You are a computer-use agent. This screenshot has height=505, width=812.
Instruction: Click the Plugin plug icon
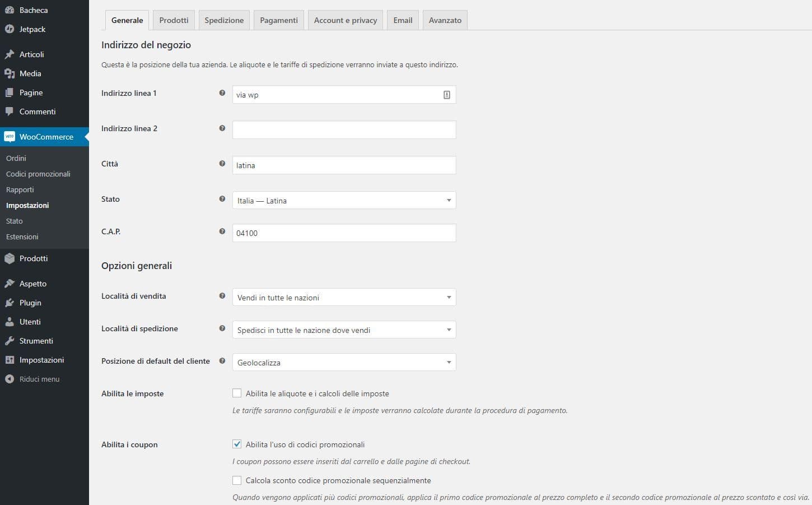point(10,303)
